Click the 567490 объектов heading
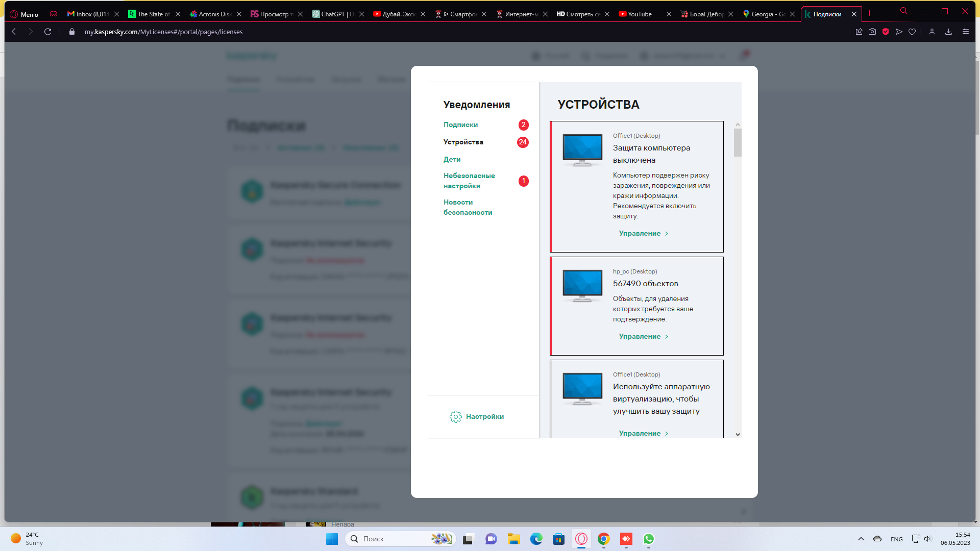980x551 pixels. (x=645, y=284)
